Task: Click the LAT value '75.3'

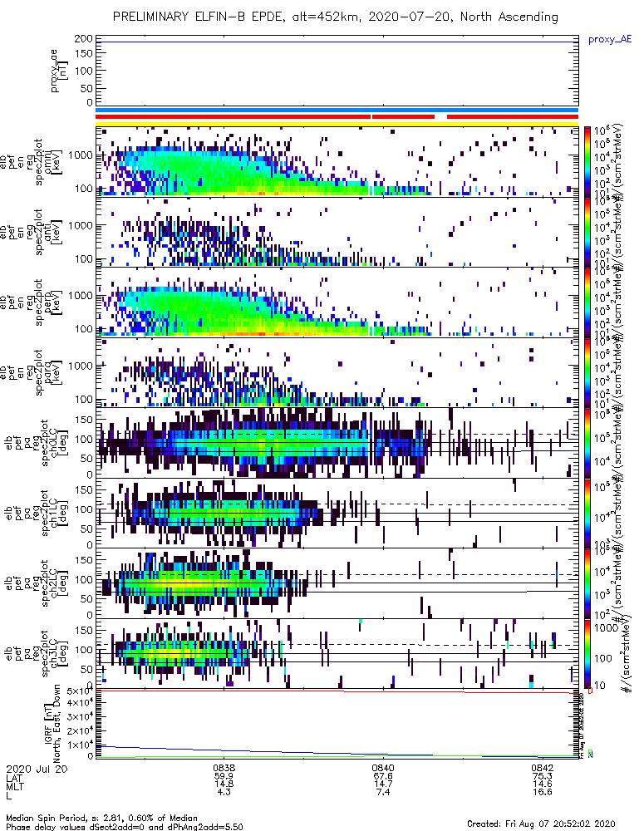Action: pyautogui.click(x=543, y=776)
